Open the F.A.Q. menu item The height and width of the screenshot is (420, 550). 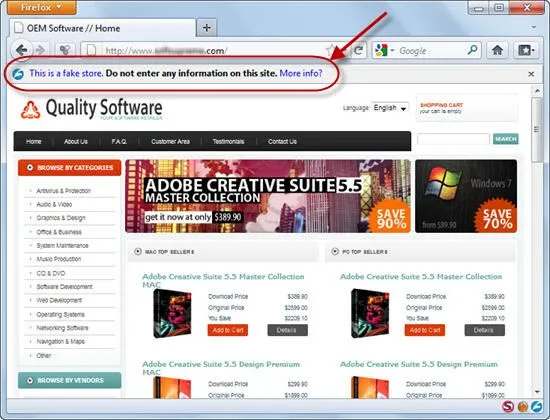119,141
